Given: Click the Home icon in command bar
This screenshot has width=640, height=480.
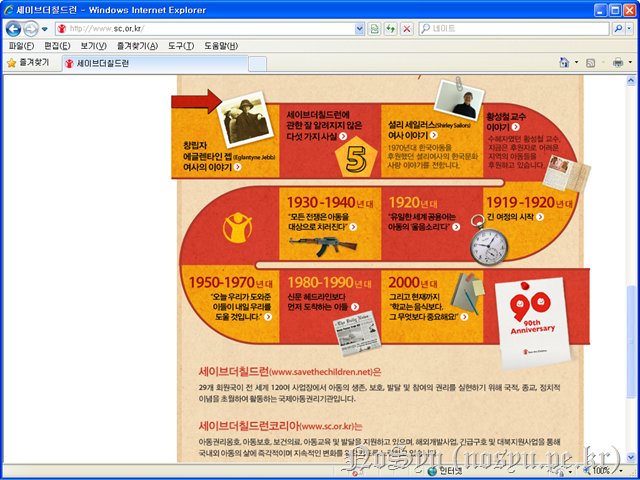Looking at the screenshot, I should pos(565,63).
